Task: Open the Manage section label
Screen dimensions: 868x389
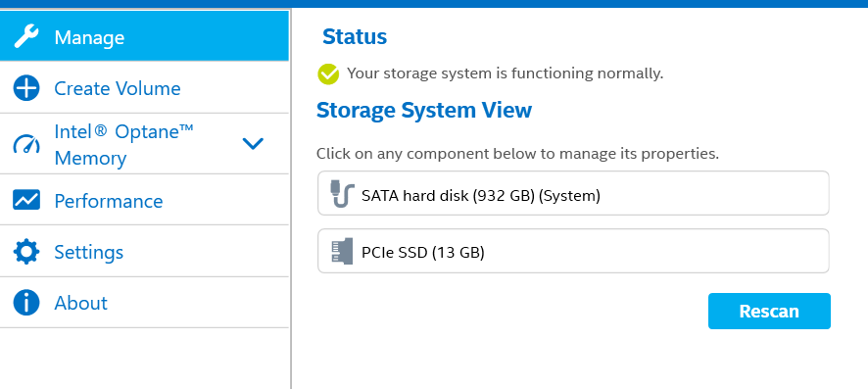Action: (x=89, y=37)
